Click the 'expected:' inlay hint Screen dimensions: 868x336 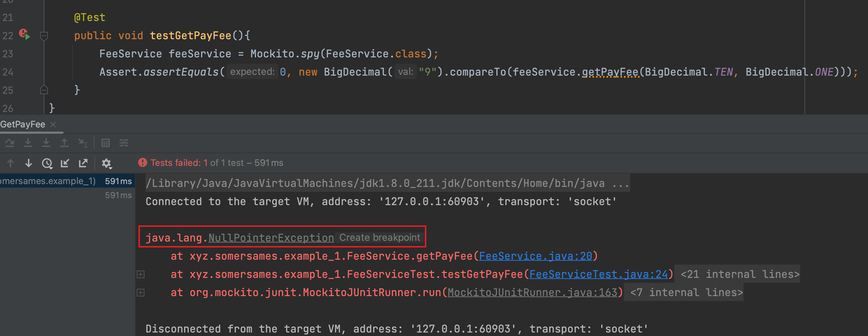pyautogui.click(x=252, y=72)
